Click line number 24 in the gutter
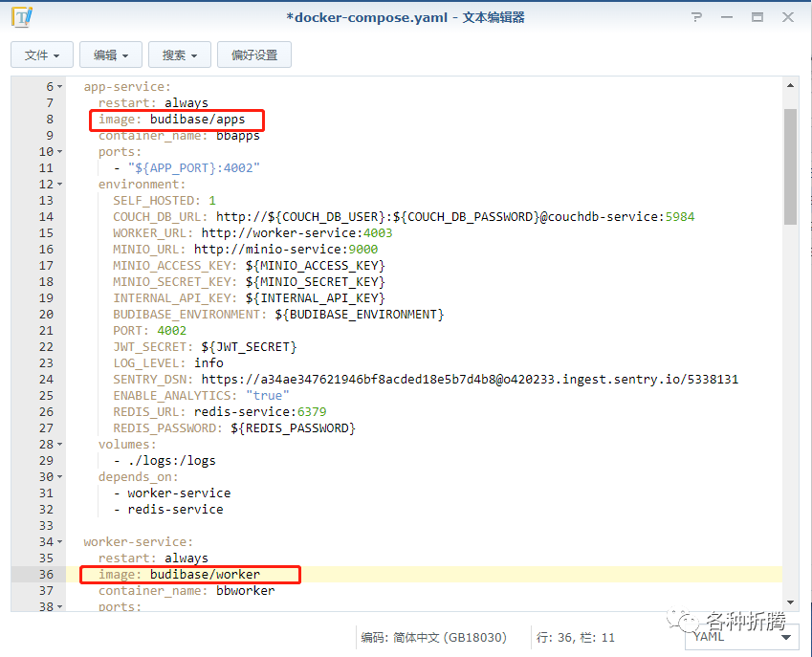Viewport: 812px width, 657px height. coord(46,380)
